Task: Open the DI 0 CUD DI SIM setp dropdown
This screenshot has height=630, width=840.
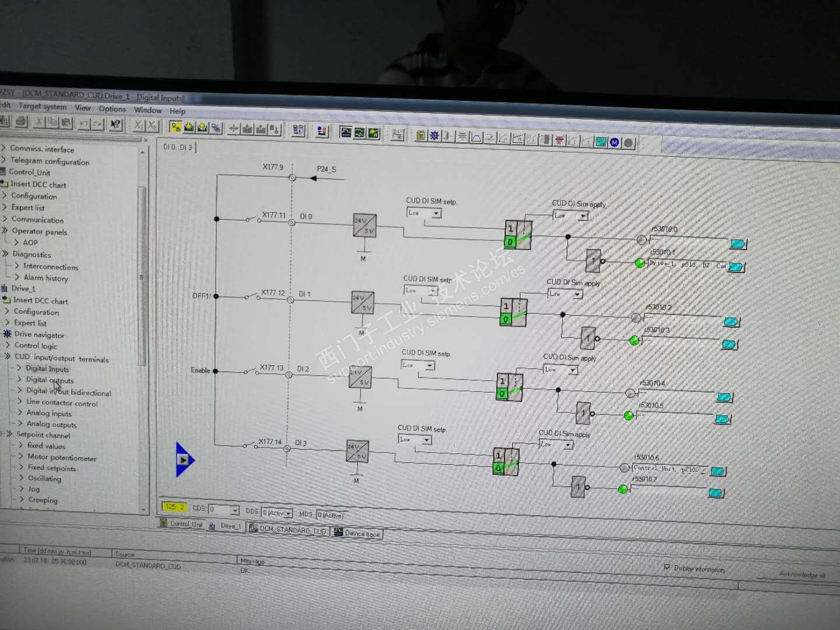Action: 423,213
